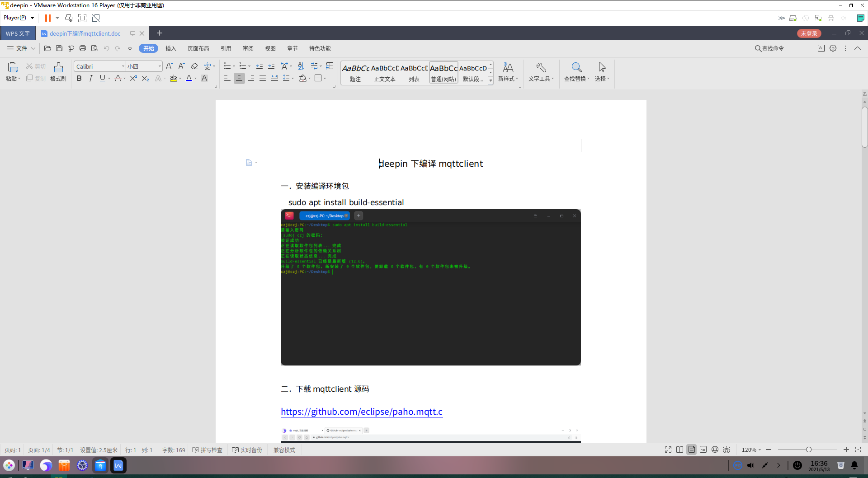Toggle spell check (拼写检查) in status bar

click(208, 450)
